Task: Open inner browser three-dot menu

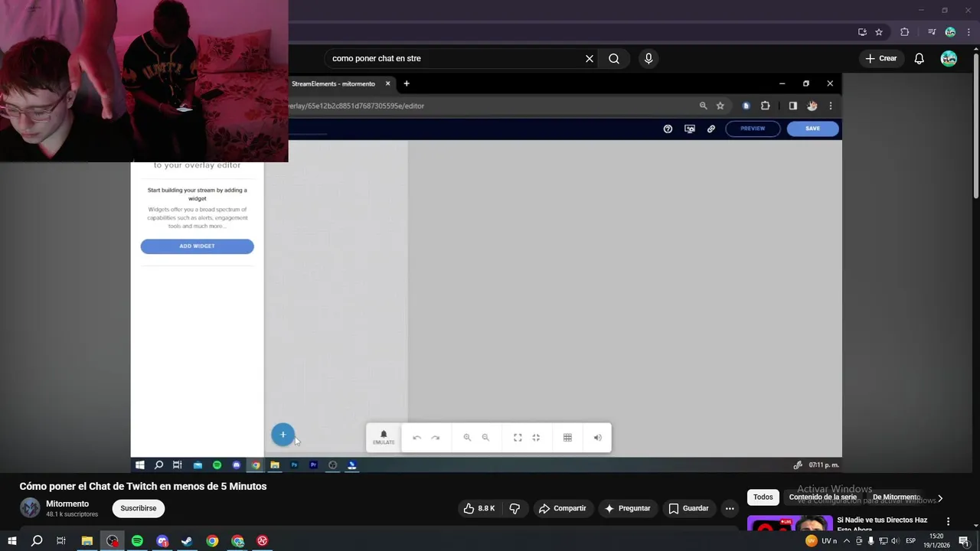Action: pos(831,106)
